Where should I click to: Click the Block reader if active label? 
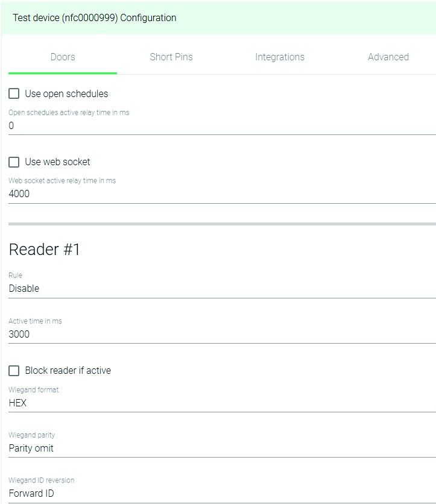(68, 371)
